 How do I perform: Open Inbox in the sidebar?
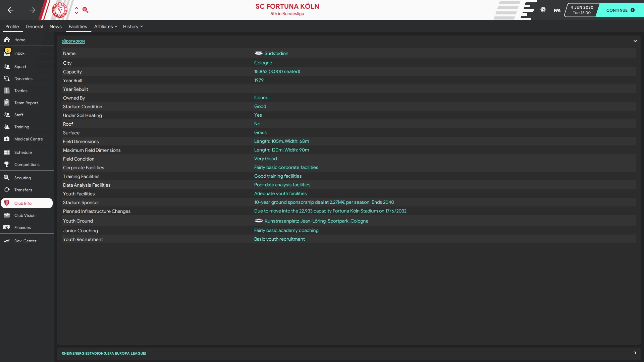pyautogui.click(x=19, y=53)
